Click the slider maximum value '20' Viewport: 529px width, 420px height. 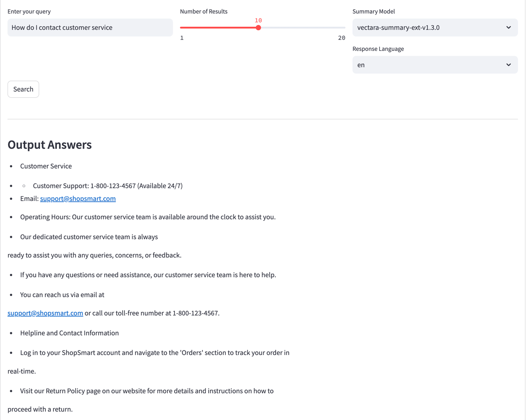pos(341,38)
